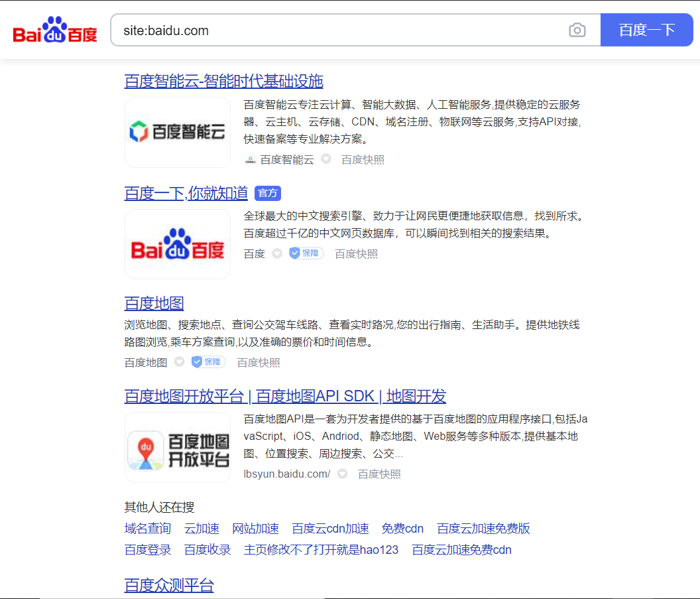Click the 百度智能云 logo thumbnail

pyautogui.click(x=177, y=132)
